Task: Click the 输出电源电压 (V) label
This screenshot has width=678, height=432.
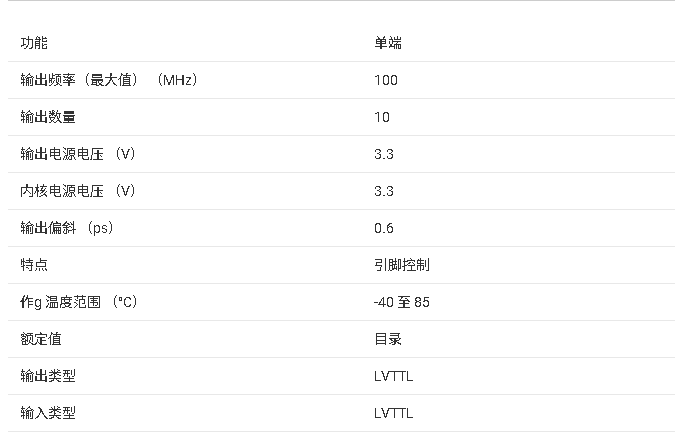Action: click(78, 154)
